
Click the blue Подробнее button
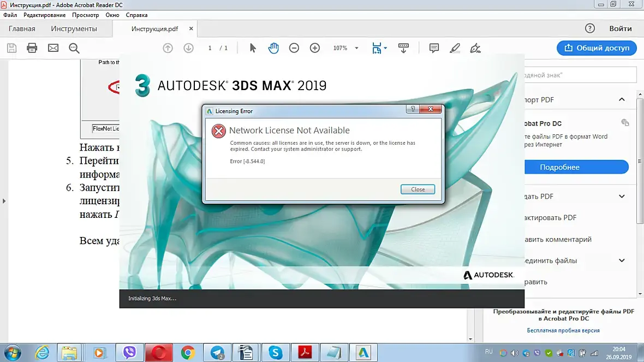pos(576,167)
